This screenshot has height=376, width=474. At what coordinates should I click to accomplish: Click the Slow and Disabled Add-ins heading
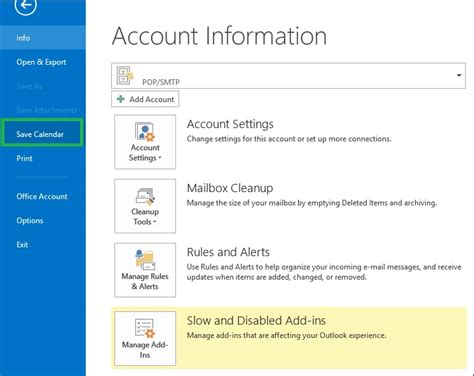pos(256,321)
